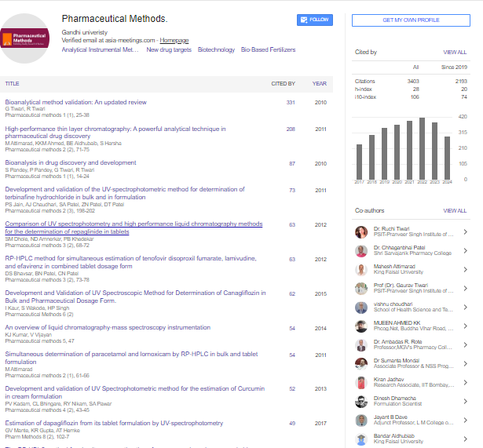Click Mahesh Attimarad's profile picture
The image size is (483, 448).
click(361, 270)
